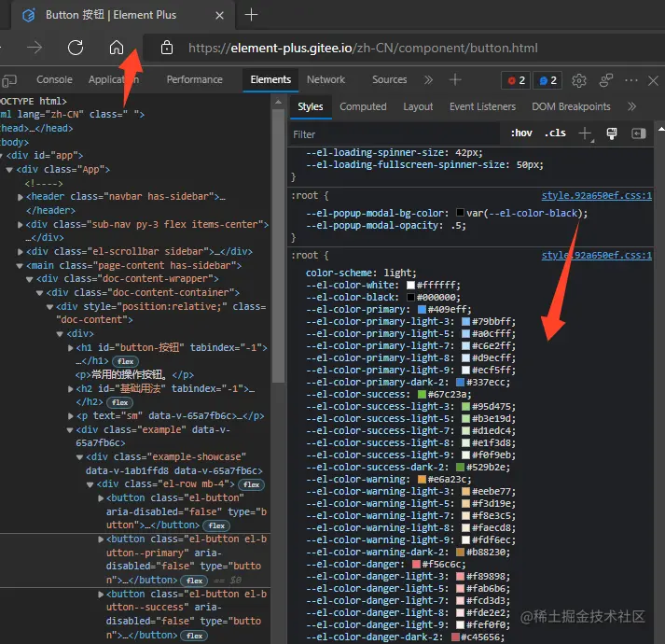The height and width of the screenshot is (644, 665).
Task: Expand the h1 button-按钮 node
Action: click(70, 348)
